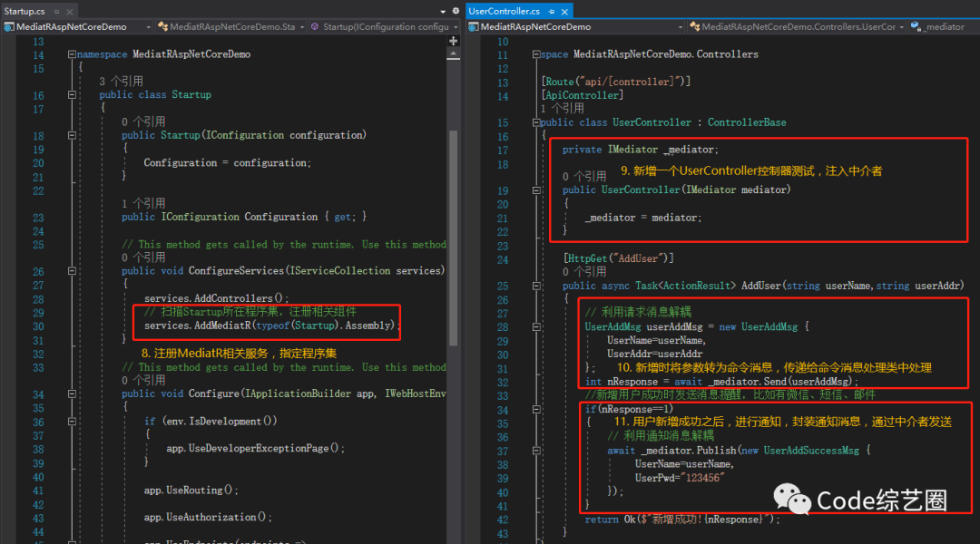The width and height of the screenshot is (980, 544).
Task: Click the UserPwd="123456" line
Action: click(680, 478)
